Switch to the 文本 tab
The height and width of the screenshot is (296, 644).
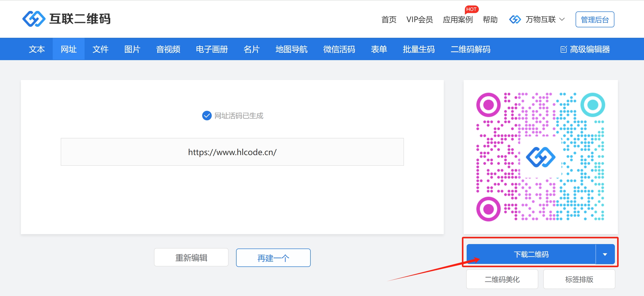point(37,49)
